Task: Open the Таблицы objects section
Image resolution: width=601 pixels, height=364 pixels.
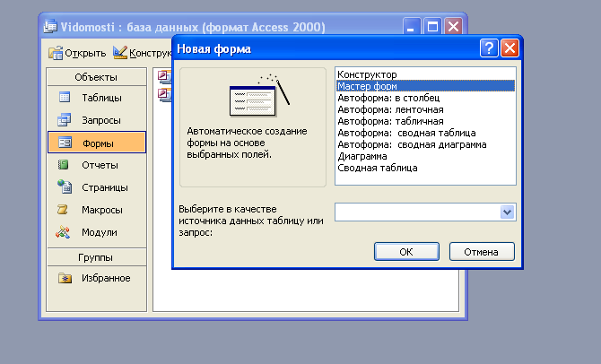Action: (x=97, y=98)
